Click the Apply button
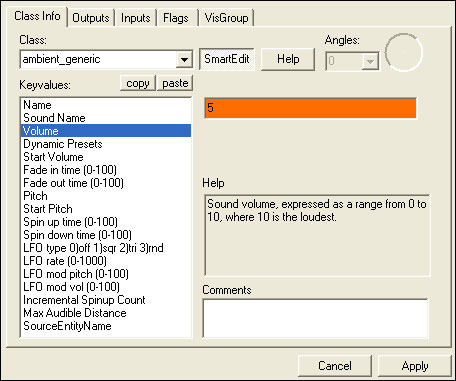The image size is (456, 381). (415, 366)
